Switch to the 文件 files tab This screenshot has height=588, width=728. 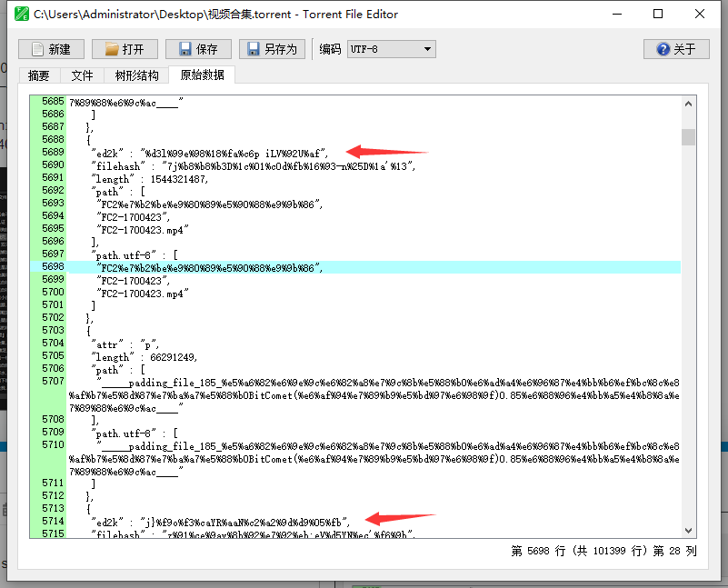point(83,75)
